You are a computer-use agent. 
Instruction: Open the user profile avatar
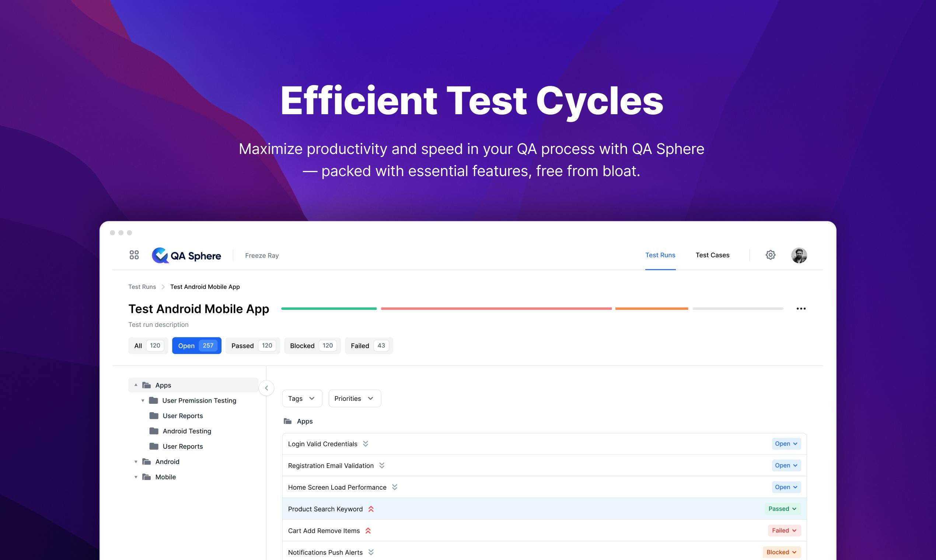pyautogui.click(x=799, y=255)
